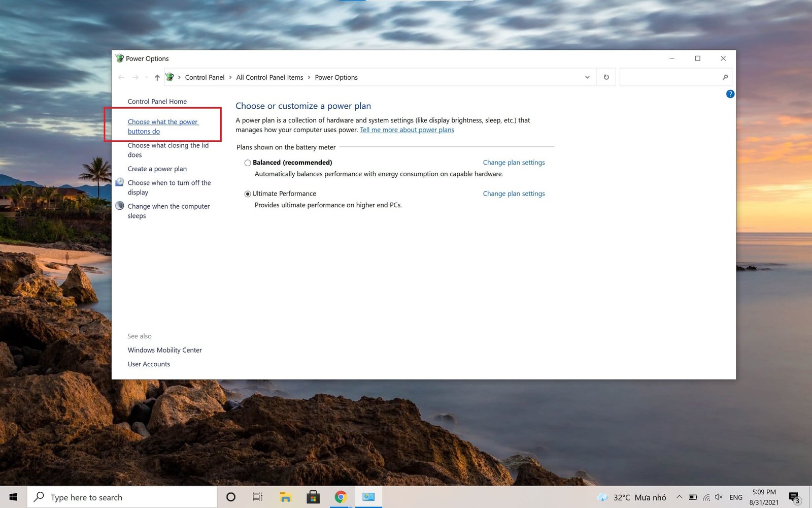
Task: Click the Control Panel search field
Action: (669, 77)
